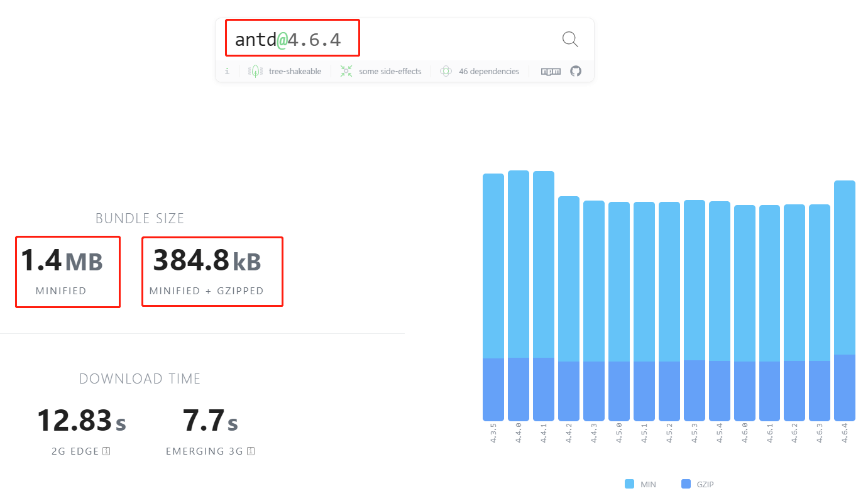The height and width of the screenshot is (503, 868).
Task: Click the dependencies circles icon
Action: (446, 71)
